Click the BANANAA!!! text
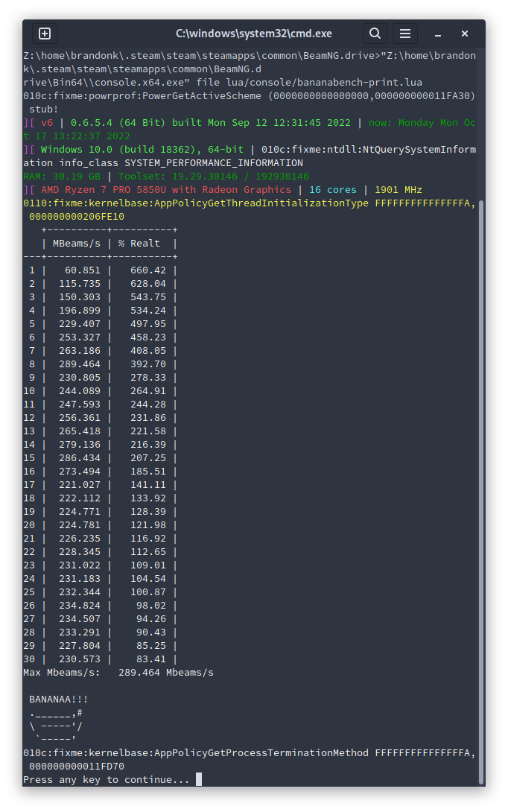Screen dimensions: 508x812 tap(59, 700)
